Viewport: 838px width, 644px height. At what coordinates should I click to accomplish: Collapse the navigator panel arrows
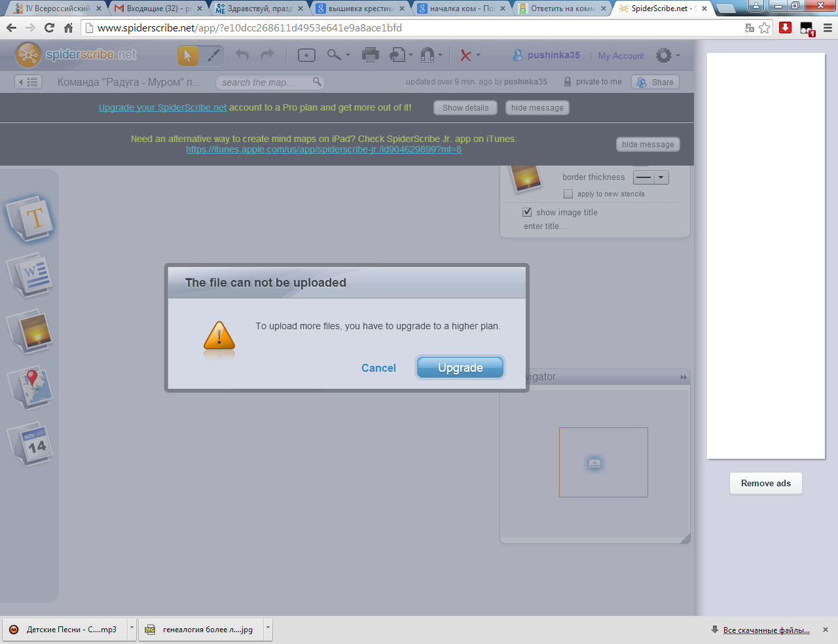(683, 378)
